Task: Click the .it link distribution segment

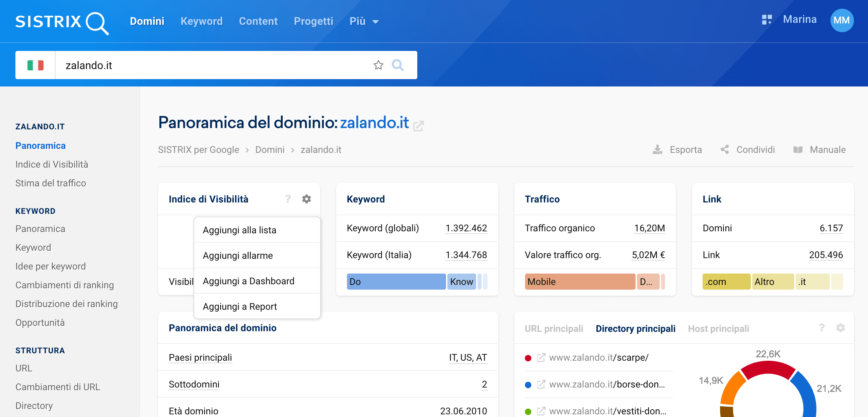Action: click(x=812, y=282)
